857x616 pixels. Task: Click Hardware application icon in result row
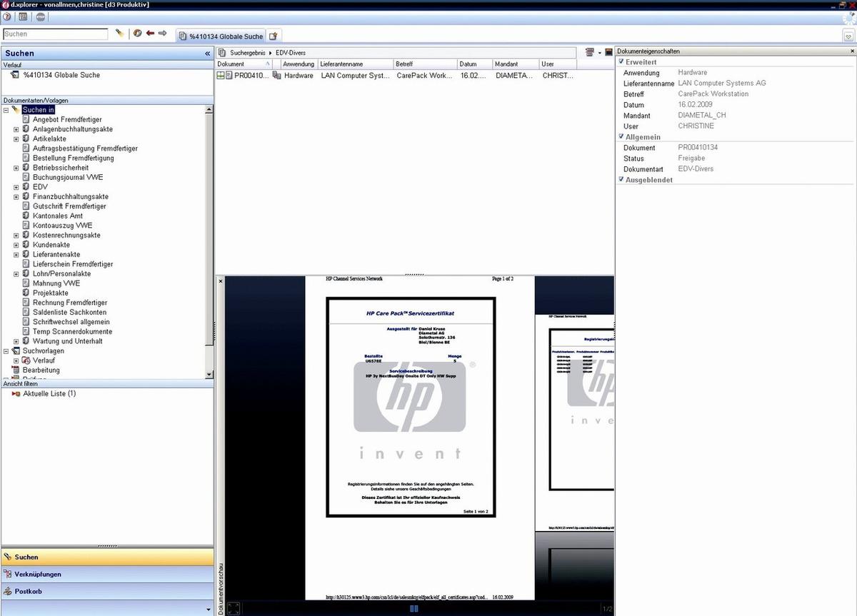click(277, 75)
